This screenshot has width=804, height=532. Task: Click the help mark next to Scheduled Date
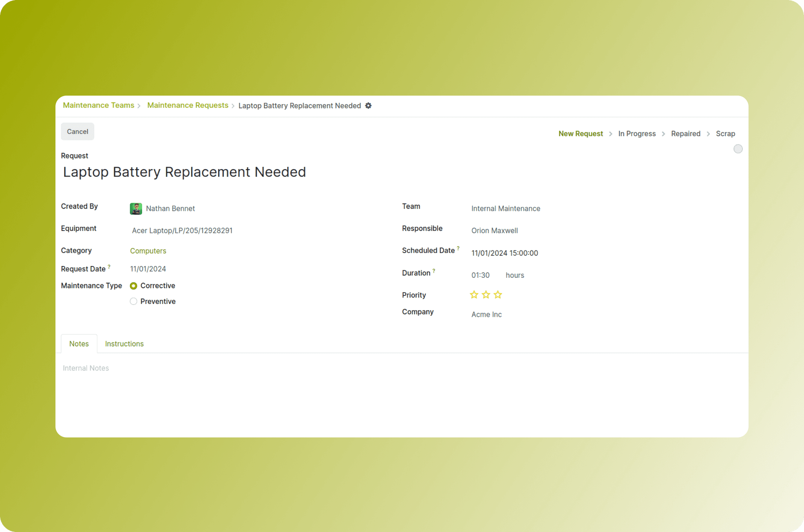click(x=458, y=248)
